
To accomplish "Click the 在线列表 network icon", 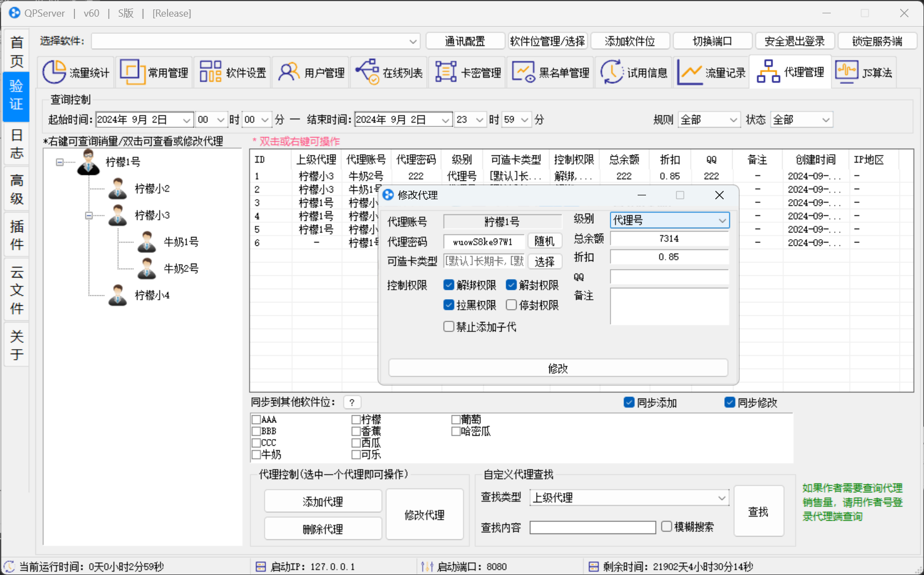I will tap(367, 72).
